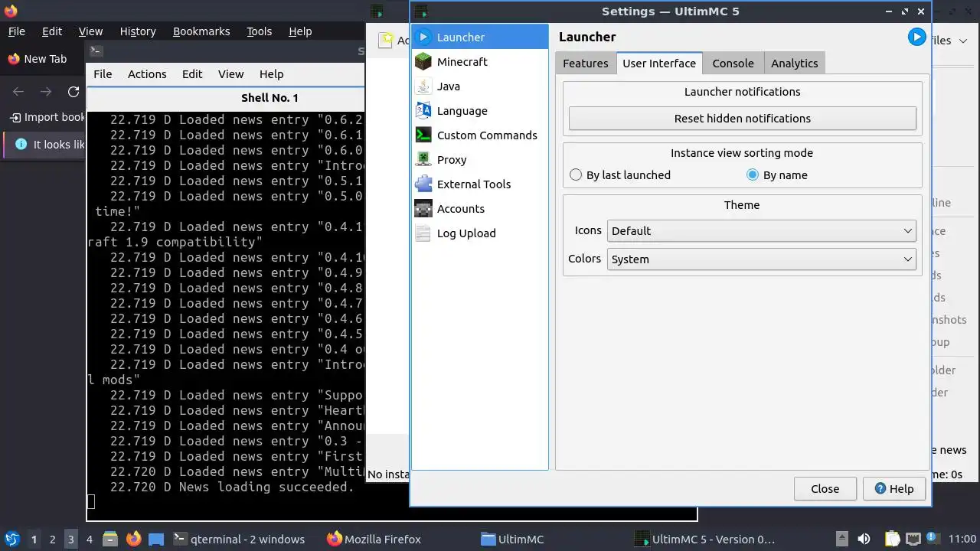Open the Language settings page
The image size is (980, 551).
[x=479, y=110]
